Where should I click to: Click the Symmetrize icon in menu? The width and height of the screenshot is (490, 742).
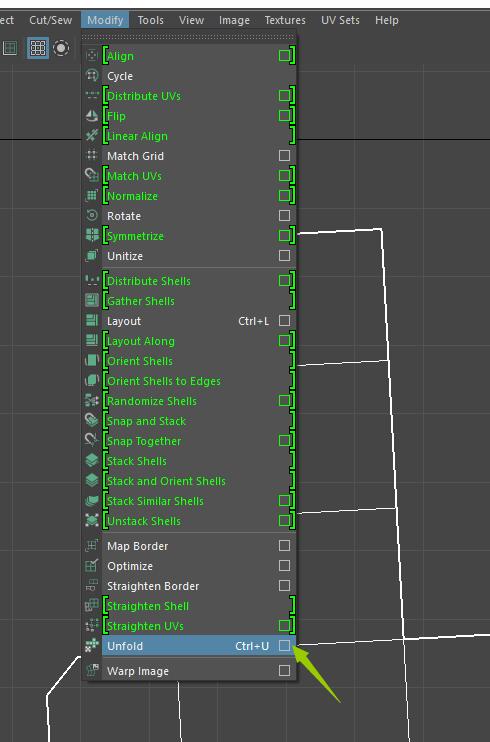(x=92, y=236)
